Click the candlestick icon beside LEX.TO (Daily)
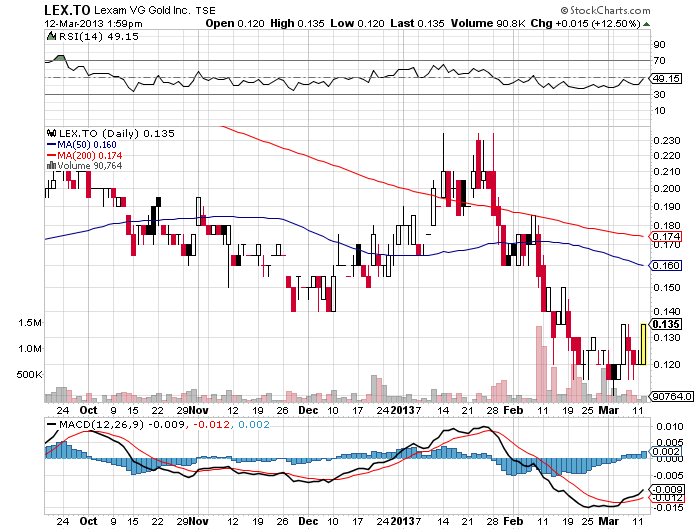 coord(51,133)
